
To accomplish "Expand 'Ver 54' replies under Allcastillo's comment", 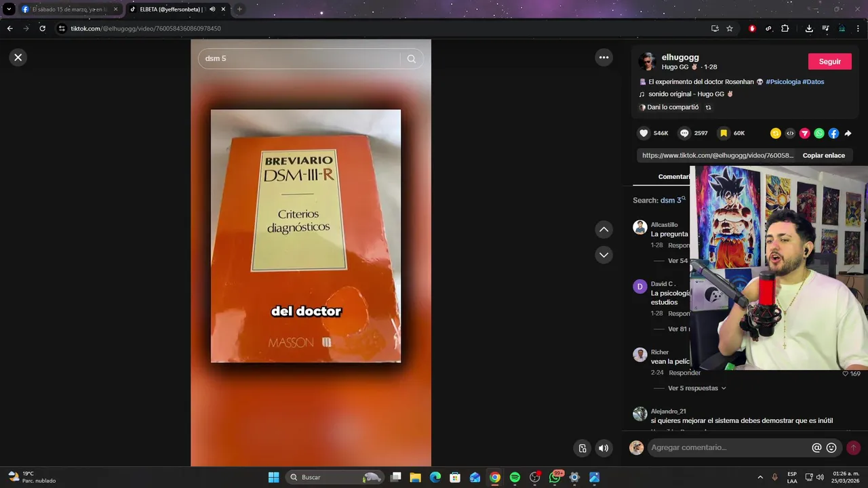I will [677, 261].
